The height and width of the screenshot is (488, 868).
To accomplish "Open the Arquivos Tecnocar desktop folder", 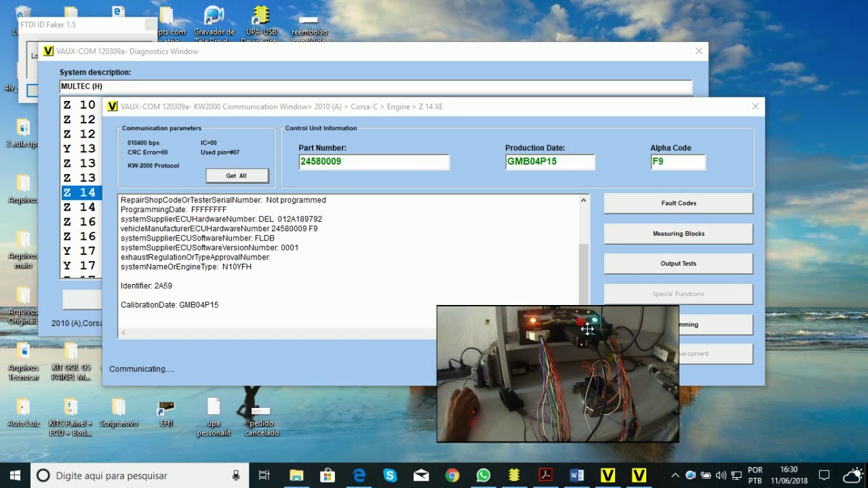I will pyautogui.click(x=24, y=363).
